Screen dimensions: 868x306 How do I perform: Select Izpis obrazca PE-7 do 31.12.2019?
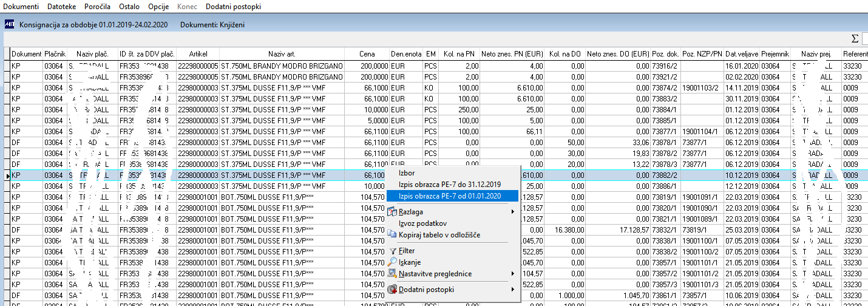coord(449,185)
